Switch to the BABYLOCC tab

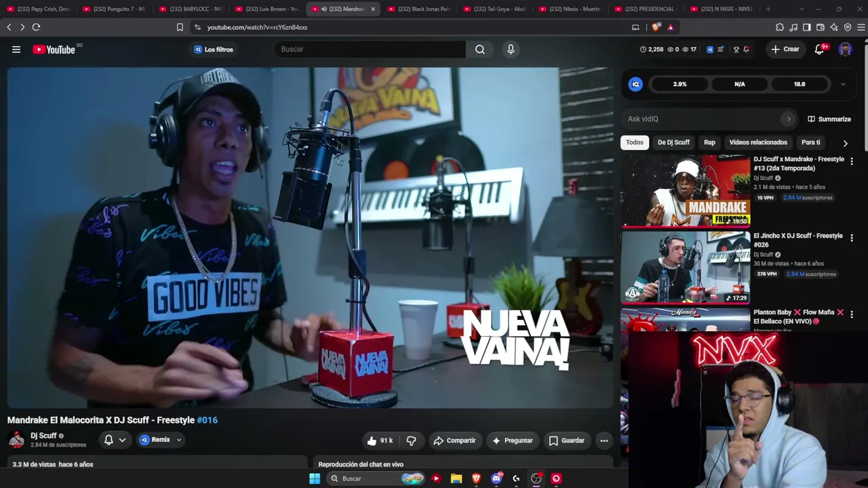coord(191,9)
